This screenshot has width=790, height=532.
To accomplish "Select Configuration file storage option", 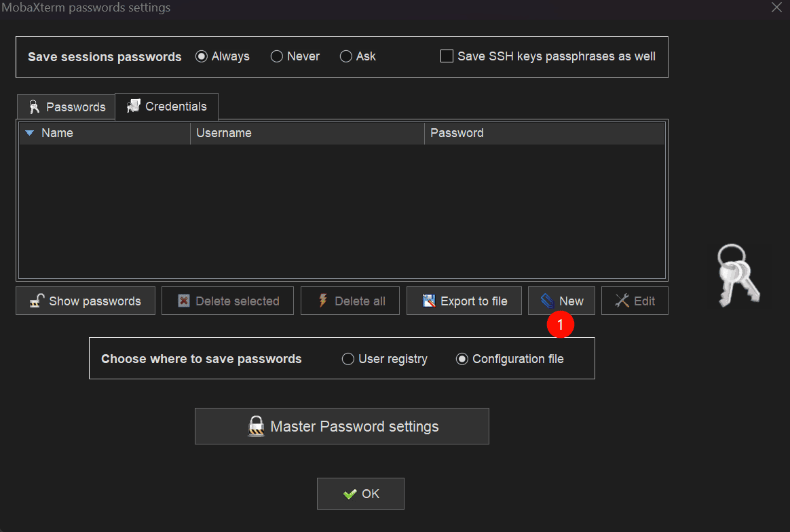I will [x=462, y=359].
